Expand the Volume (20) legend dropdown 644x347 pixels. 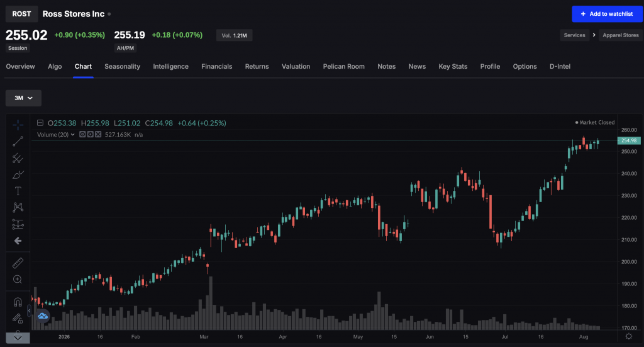point(73,134)
